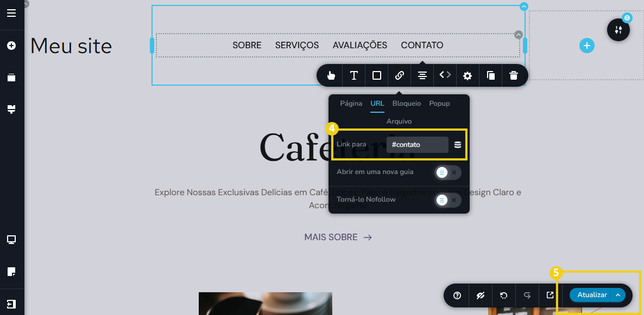Click the MAIS SOBRE link

click(331, 237)
